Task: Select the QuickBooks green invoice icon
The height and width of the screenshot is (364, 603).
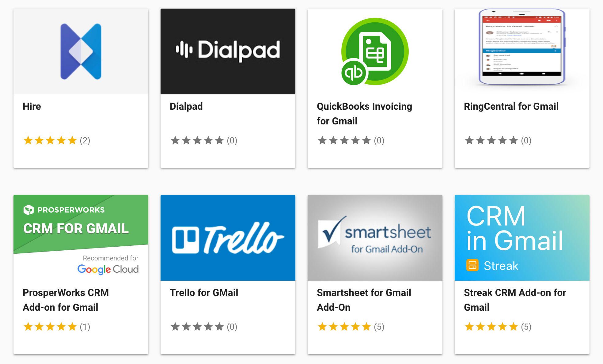Action: pos(375,51)
